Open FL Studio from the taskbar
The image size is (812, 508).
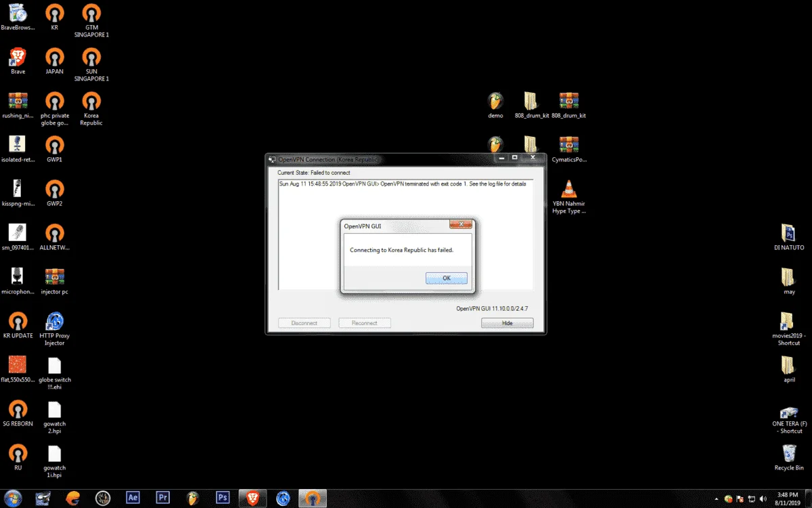[192, 498]
